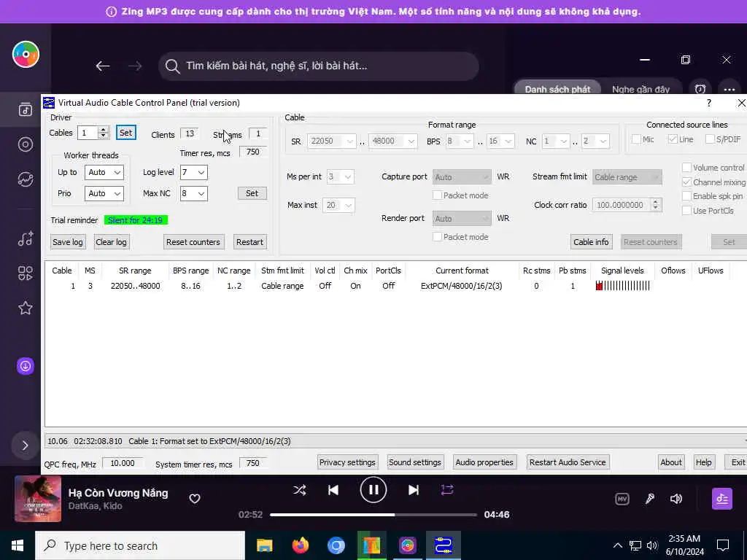
Task: Open the SR maximum 48000 dropdown
Action: pos(393,141)
